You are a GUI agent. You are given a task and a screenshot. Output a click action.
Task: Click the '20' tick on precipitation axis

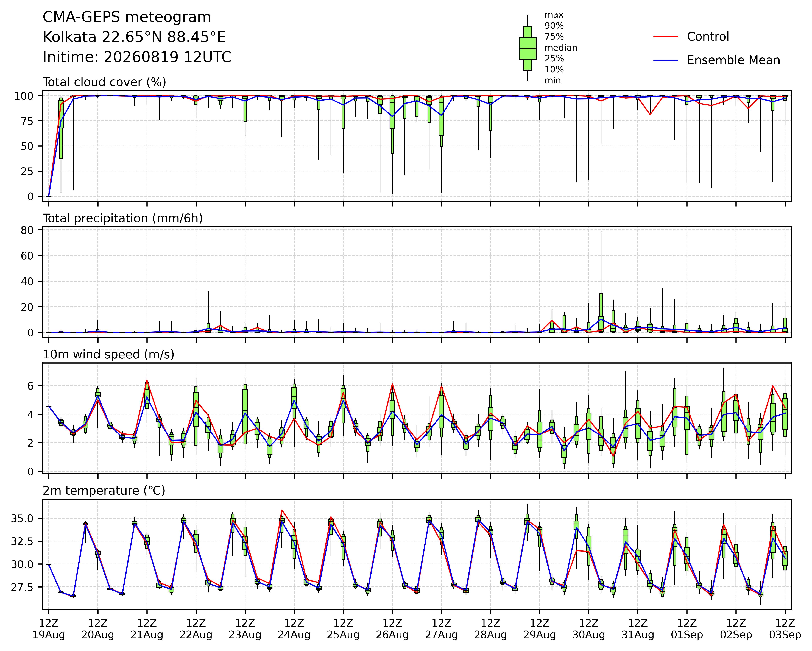point(27,307)
